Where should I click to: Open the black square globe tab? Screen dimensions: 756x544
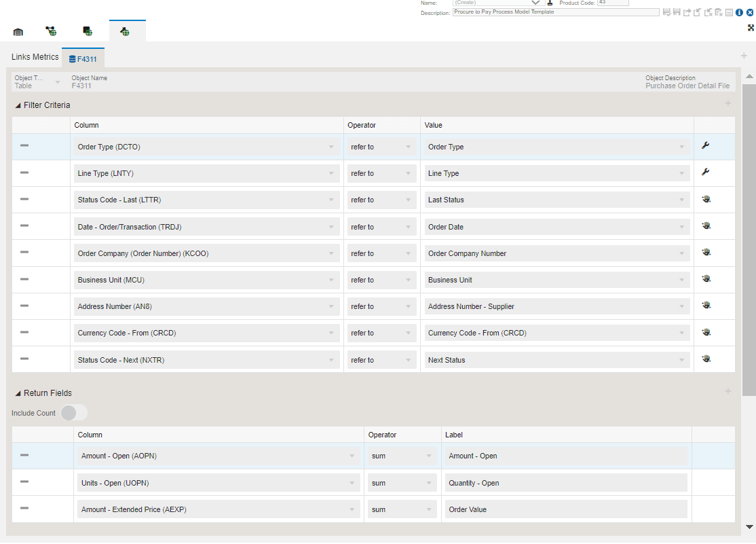88,31
